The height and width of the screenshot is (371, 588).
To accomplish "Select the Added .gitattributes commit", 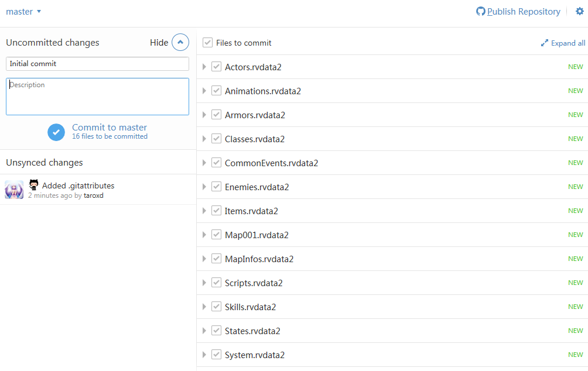I will (98, 190).
